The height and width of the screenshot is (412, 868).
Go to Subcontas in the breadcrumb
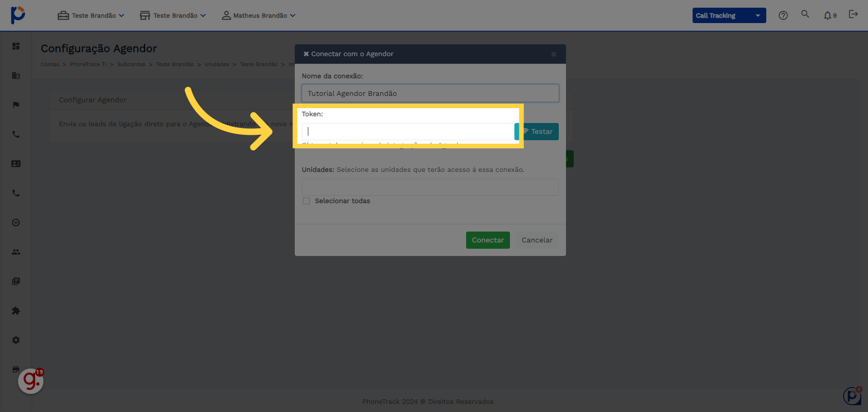coord(131,64)
